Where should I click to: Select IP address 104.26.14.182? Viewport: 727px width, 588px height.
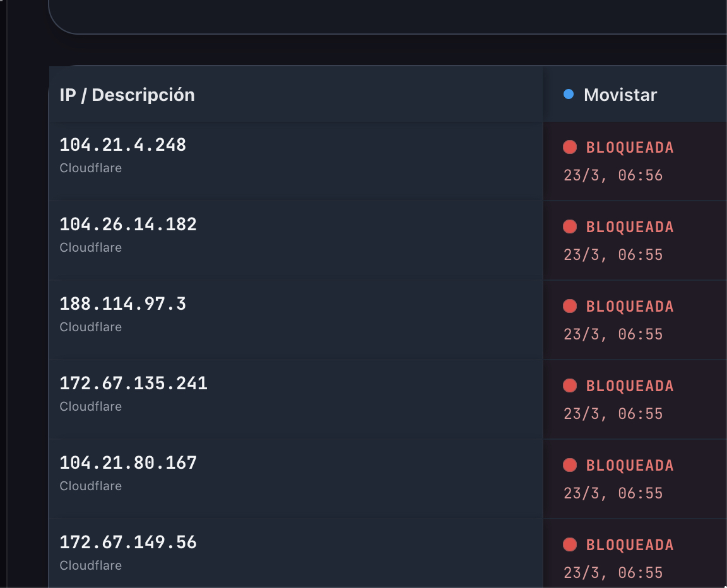(x=128, y=224)
